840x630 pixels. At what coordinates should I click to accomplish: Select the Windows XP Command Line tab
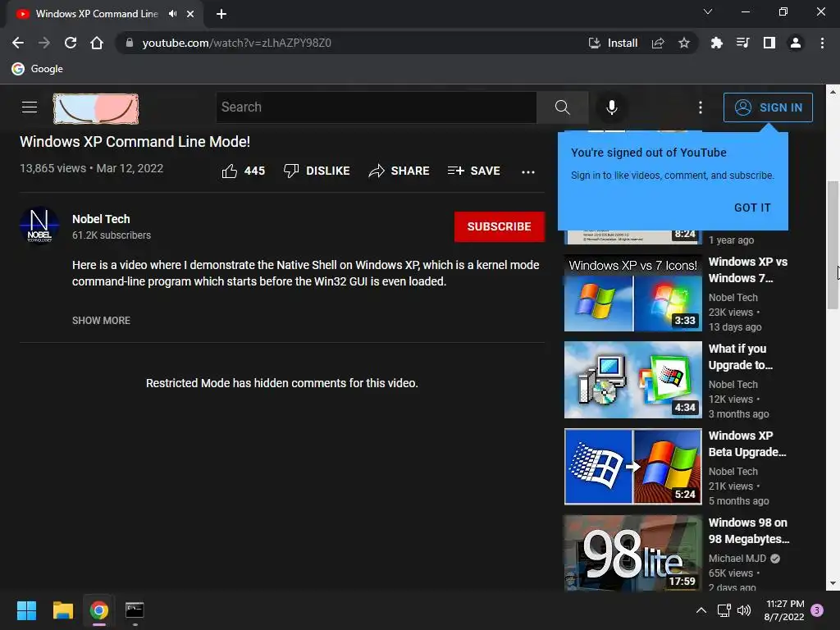(x=97, y=14)
